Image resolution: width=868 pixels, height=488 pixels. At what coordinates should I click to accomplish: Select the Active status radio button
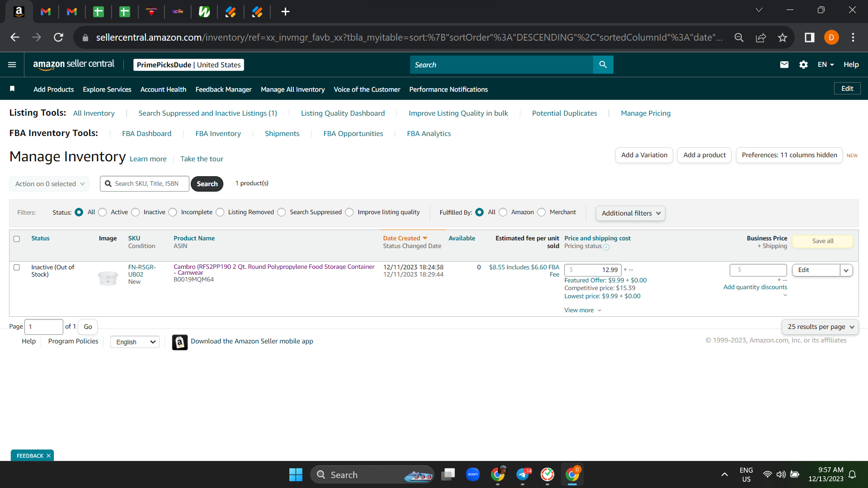pyautogui.click(x=103, y=212)
